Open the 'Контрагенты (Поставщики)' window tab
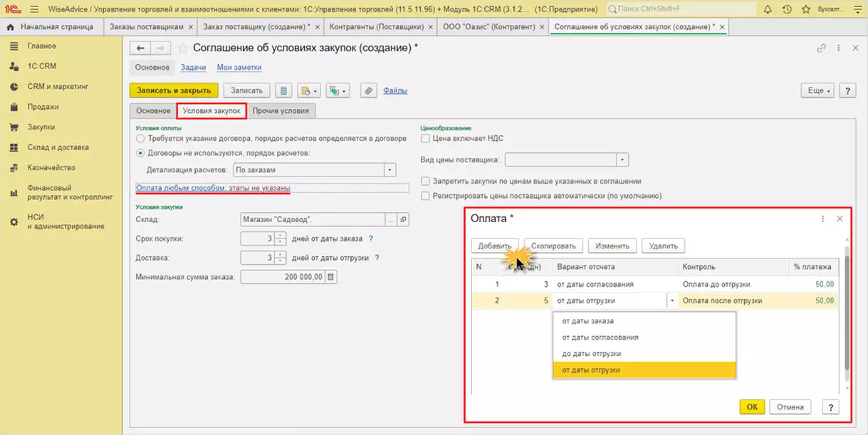868x435 pixels. [377, 26]
